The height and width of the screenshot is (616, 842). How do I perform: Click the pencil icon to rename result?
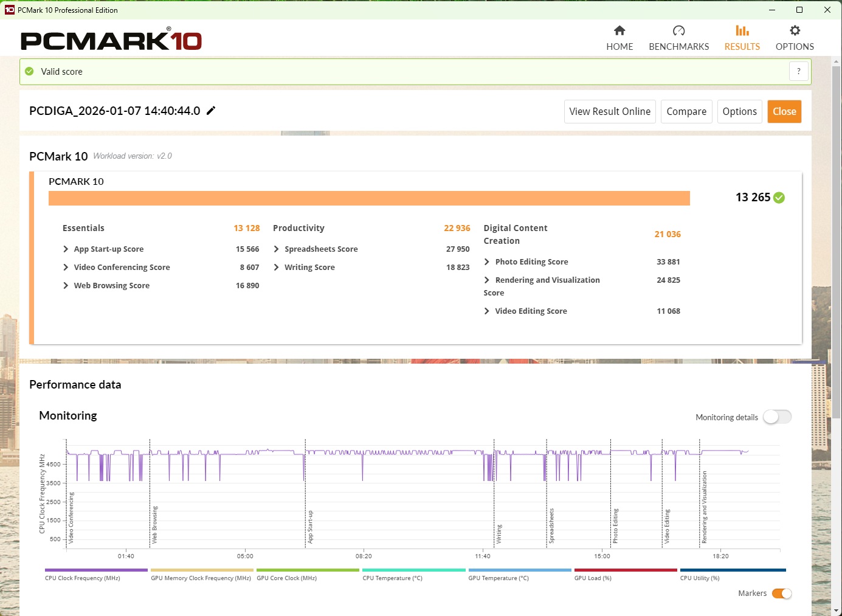tap(211, 111)
